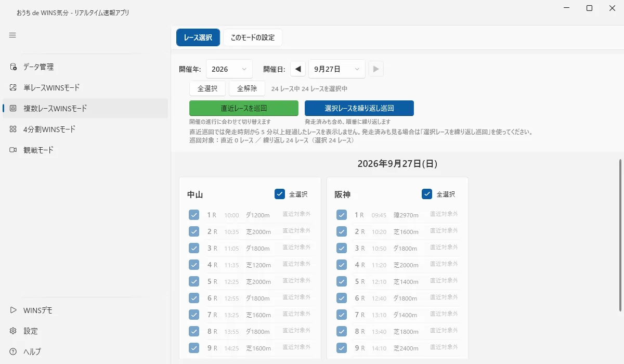Uncheck 中山 8R 13:55 race
This screenshot has height=364, width=624.
194,331
